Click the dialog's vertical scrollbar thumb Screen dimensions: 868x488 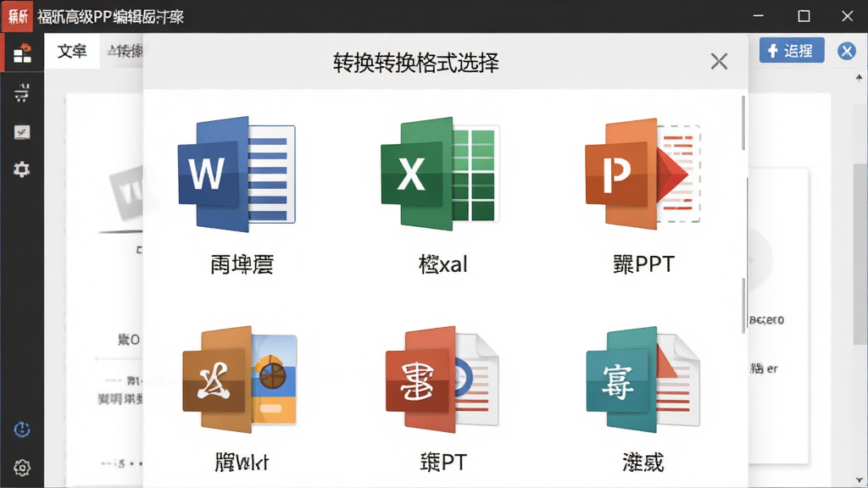pyautogui.click(x=743, y=123)
